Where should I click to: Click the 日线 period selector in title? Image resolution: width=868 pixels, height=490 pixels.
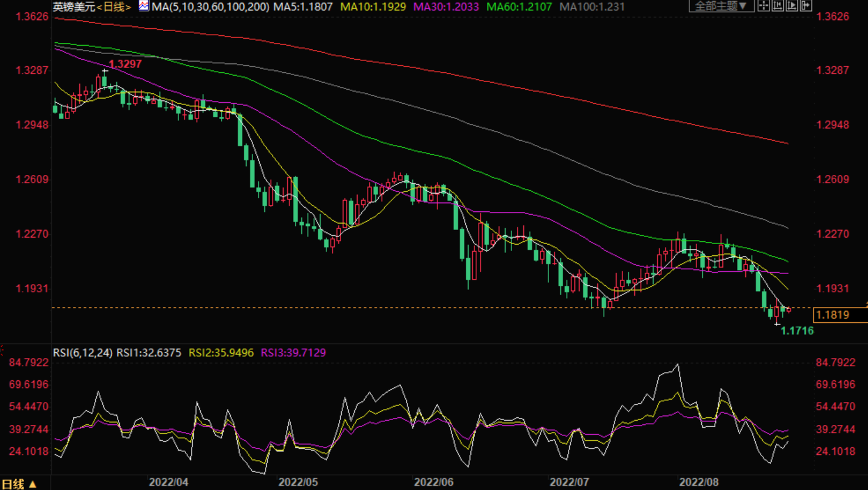pos(113,7)
